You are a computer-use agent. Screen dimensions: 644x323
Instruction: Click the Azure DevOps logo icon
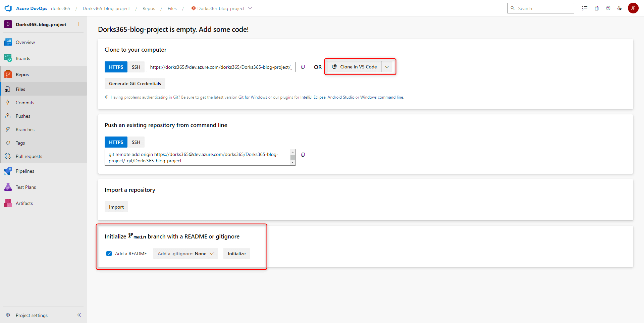8,8
